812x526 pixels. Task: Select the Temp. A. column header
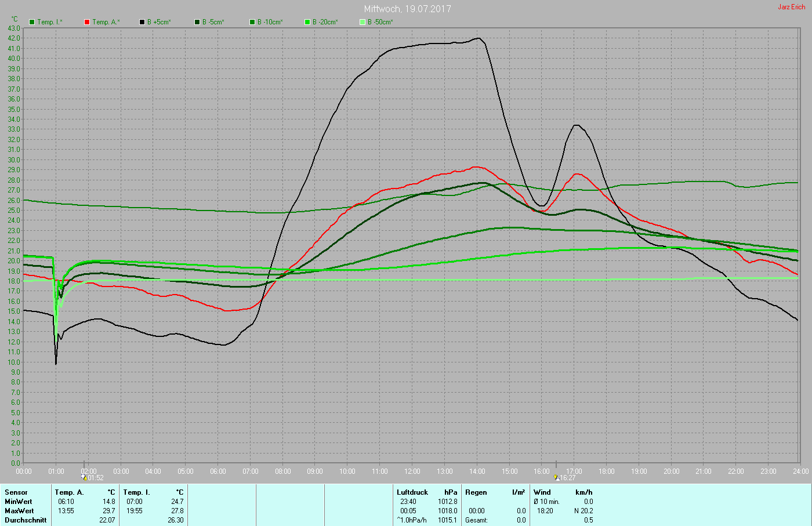[69, 492]
